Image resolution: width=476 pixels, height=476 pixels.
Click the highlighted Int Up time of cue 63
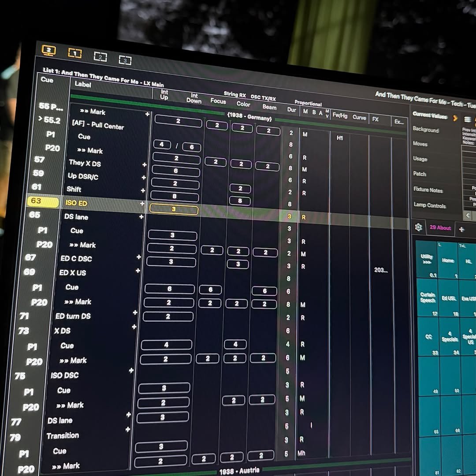click(174, 209)
